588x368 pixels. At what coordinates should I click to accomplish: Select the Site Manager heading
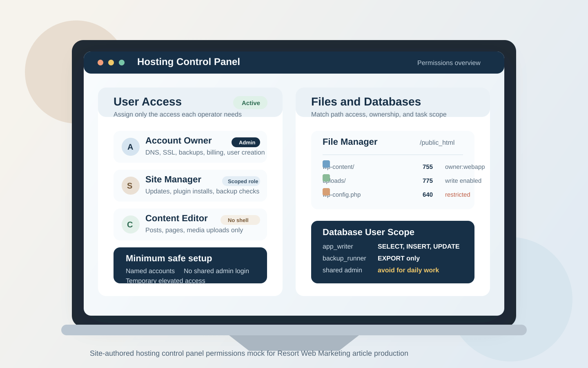pyautogui.click(x=173, y=180)
